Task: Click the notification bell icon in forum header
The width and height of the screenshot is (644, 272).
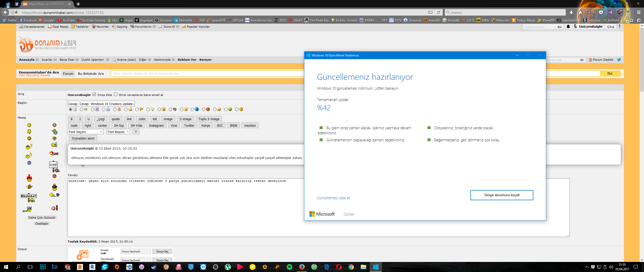Action: tap(568, 27)
